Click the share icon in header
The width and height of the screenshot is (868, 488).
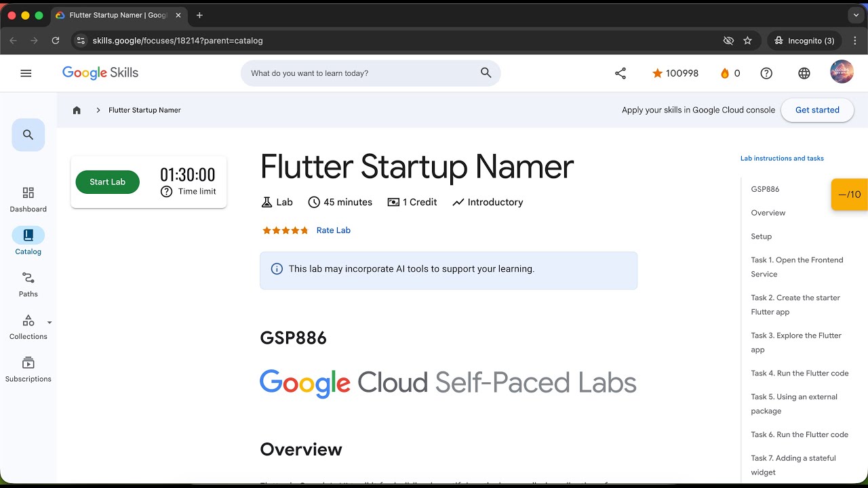620,73
